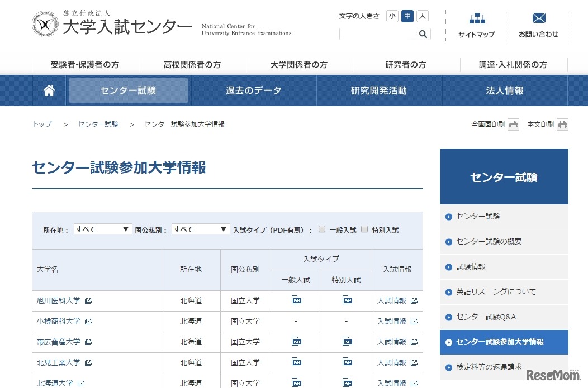Open the 研究者の方 menu
588x388 pixels.
click(x=405, y=64)
